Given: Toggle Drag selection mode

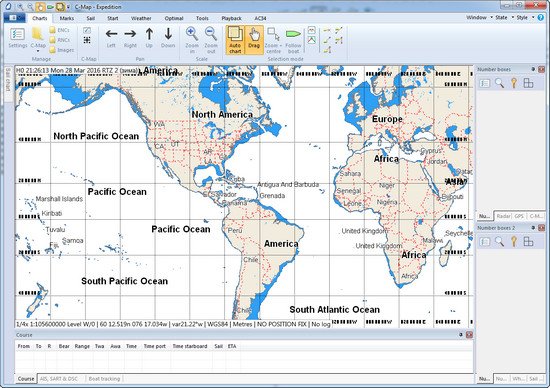Looking at the screenshot, I should (x=254, y=40).
